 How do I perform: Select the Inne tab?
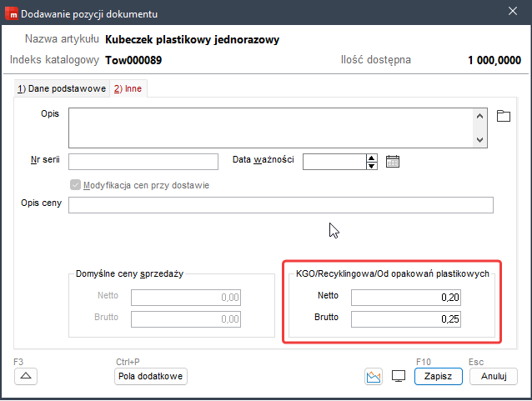[128, 88]
